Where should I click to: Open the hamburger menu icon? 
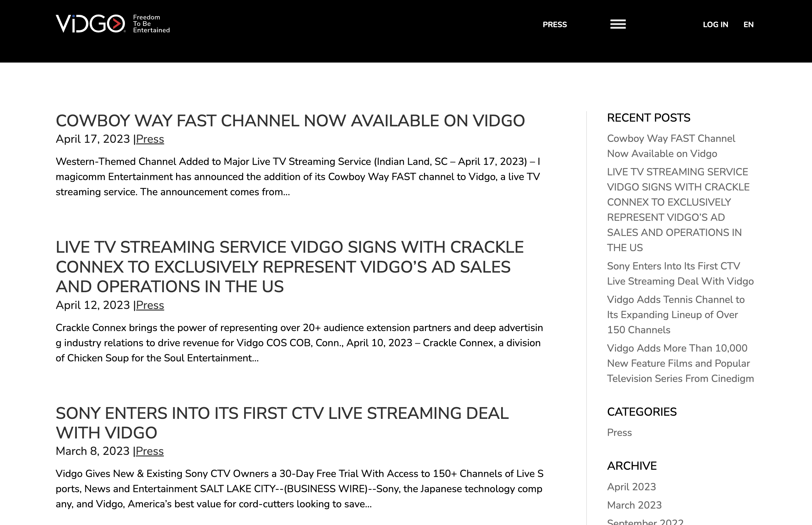[x=618, y=24]
